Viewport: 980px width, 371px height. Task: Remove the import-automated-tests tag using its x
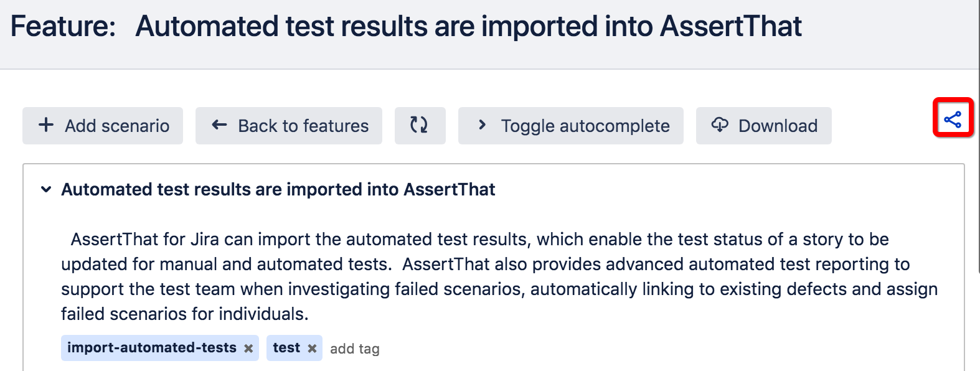click(248, 349)
